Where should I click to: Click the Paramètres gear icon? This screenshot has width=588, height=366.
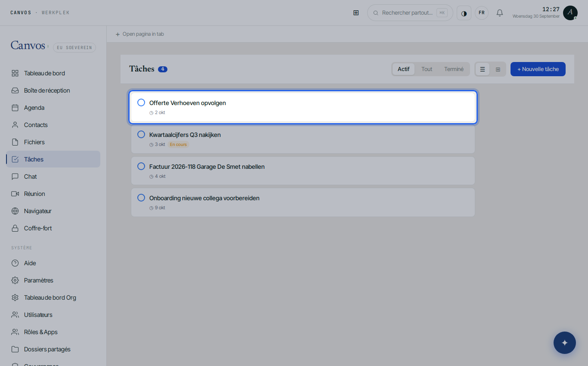(15, 280)
